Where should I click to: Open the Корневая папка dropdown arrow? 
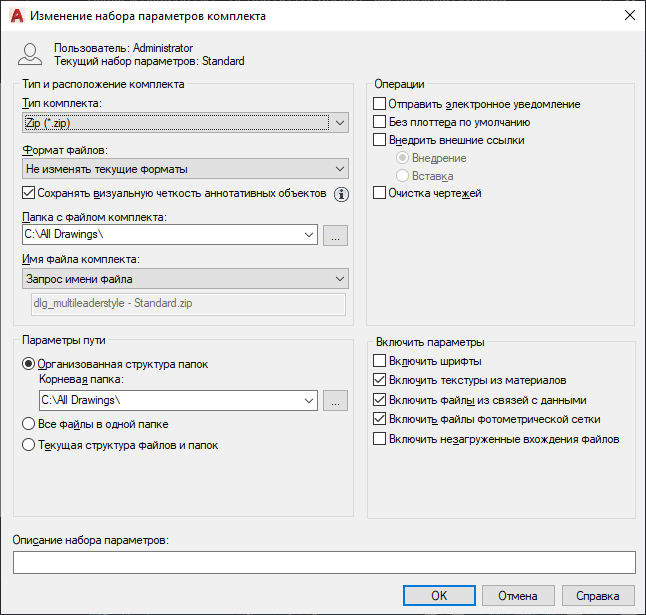[309, 401]
